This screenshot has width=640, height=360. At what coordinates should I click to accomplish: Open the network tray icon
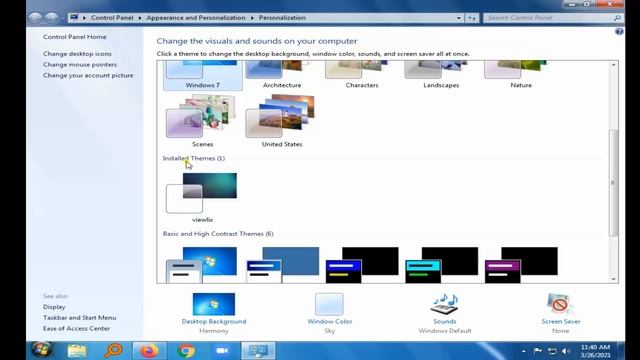point(552,351)
